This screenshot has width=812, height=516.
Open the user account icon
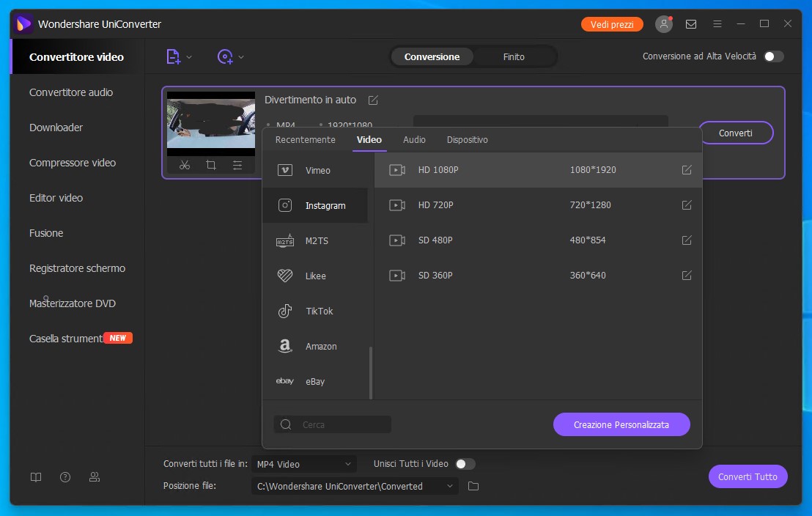pyautogui.click(x=663, y=24)
